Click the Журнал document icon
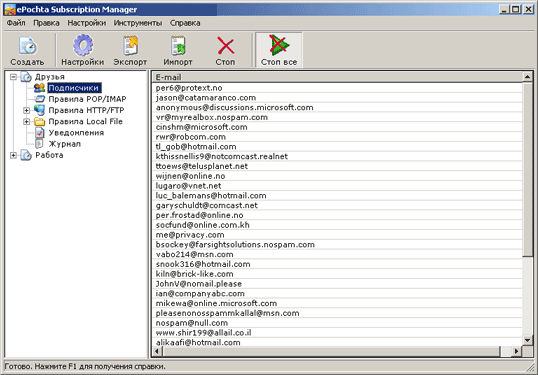This screenshot has height=375, width=538. click(x=39, y=144)
